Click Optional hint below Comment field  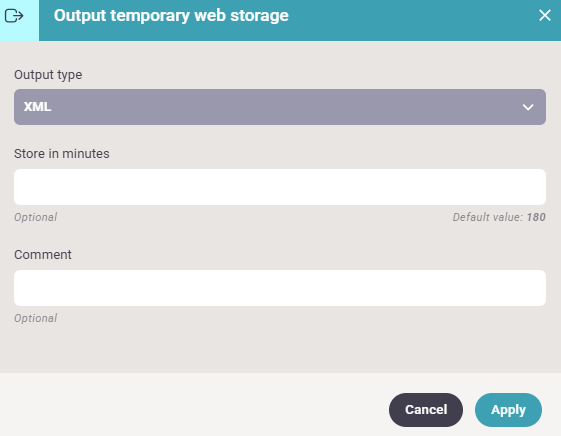35,318
